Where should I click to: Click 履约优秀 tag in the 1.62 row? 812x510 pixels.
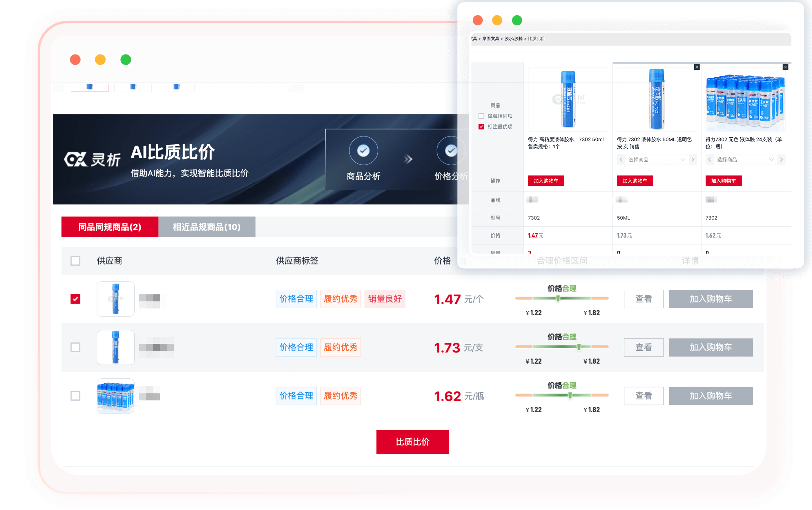[x=340, y=396]
